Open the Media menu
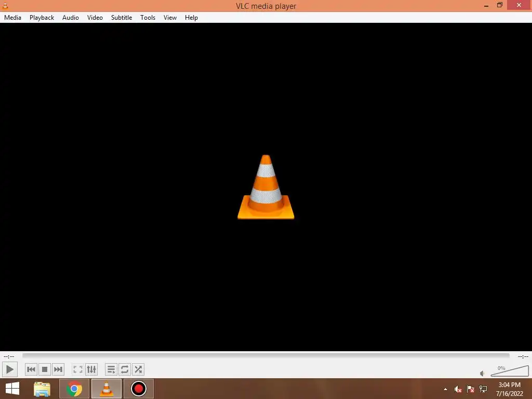 (x=12, y=18)
